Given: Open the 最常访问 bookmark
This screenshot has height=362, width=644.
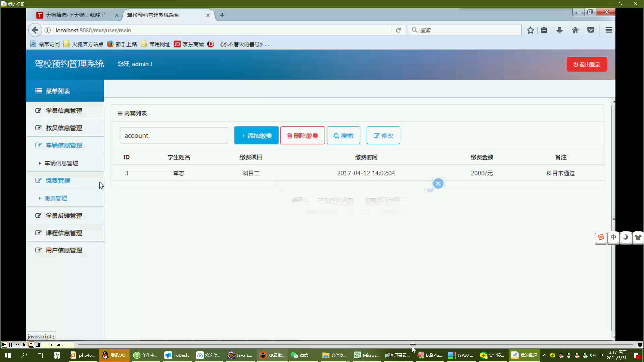Looking at the screenshot, I should point(45,44).
